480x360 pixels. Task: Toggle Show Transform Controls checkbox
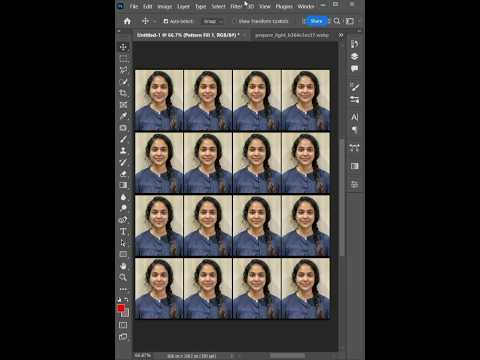234,21
